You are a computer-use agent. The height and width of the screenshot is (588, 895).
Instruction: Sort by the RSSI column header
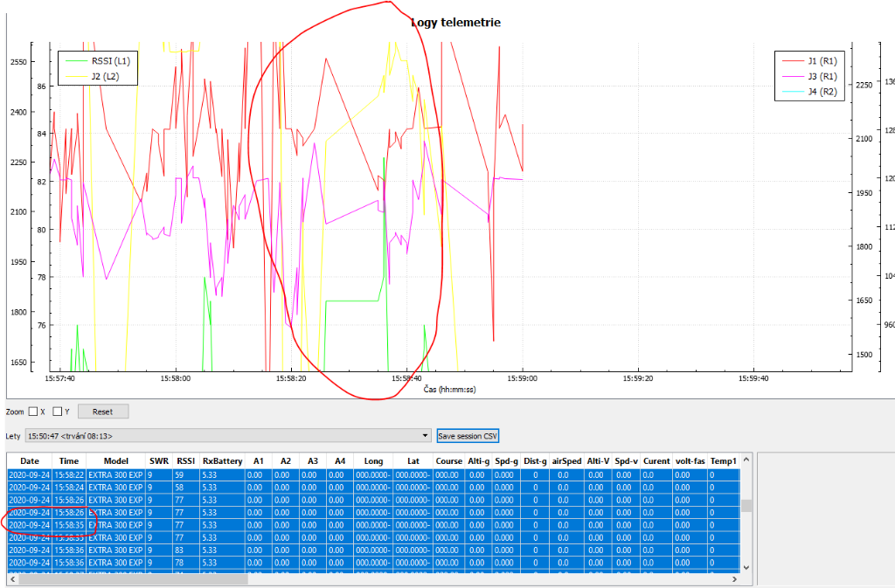(185, 460)
